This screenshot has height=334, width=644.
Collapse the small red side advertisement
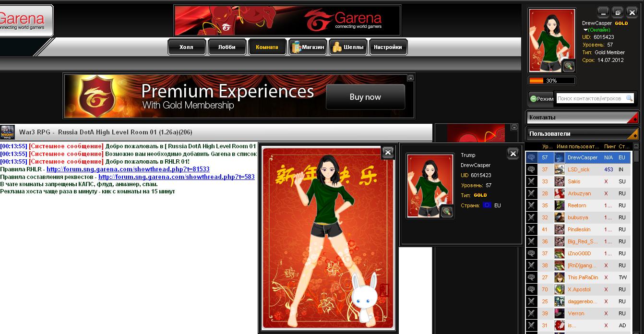click(x=514, y=127)
